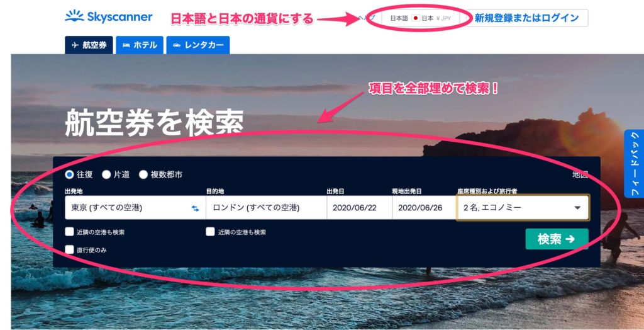The height and width of the screenshot is (330, 644).
Task: Select the 複数都市 multi-city radio button
Action: pos(143,174)
